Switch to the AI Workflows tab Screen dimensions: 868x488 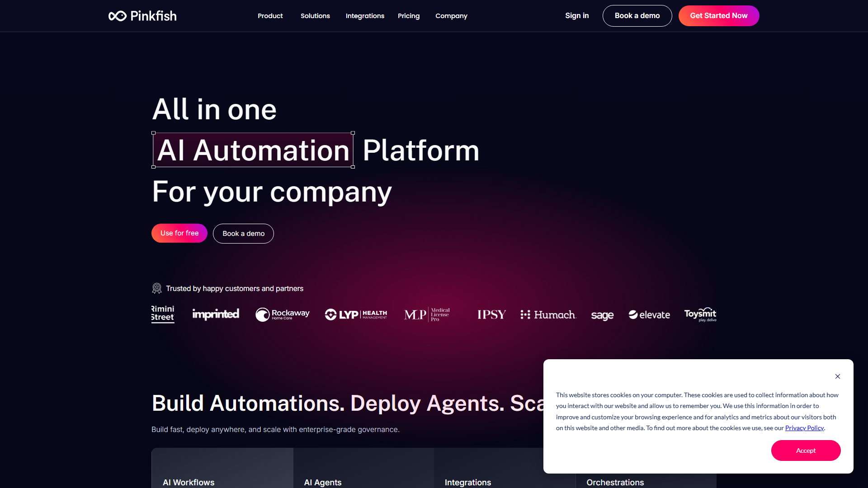click(189, 482)
